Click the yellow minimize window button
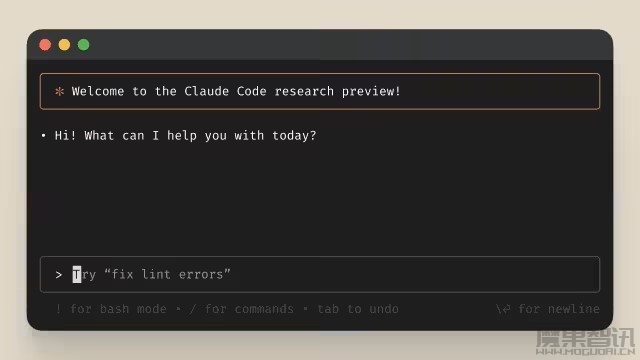The width and height of the screenshot is (640, 360). click(64, 44)
